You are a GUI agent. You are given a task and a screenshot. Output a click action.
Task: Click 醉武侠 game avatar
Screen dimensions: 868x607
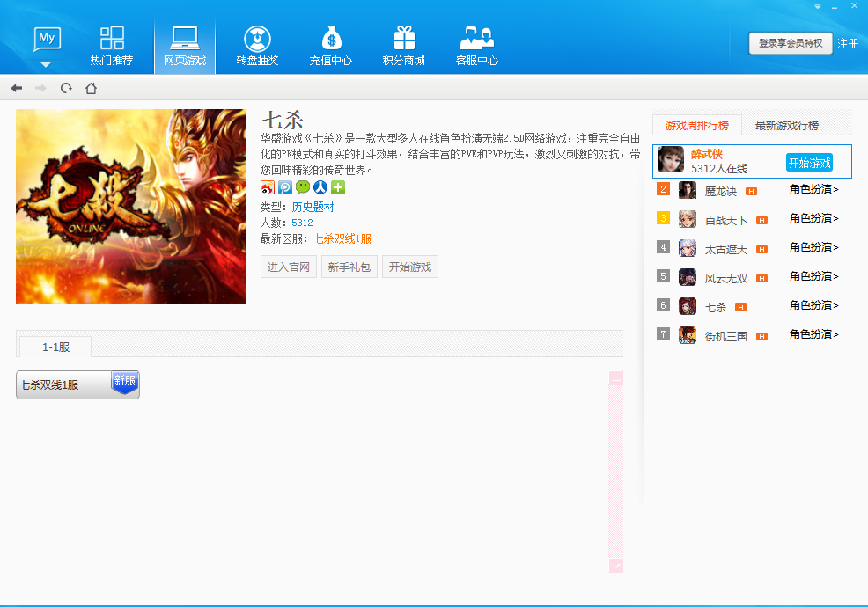pyautogui.click(x=671, y=160)
